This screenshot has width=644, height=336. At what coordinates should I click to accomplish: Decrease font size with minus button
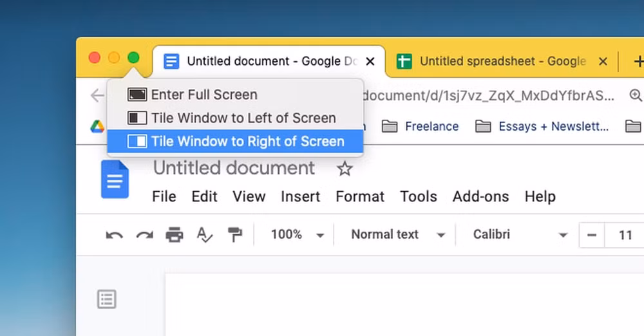[592, 235]
